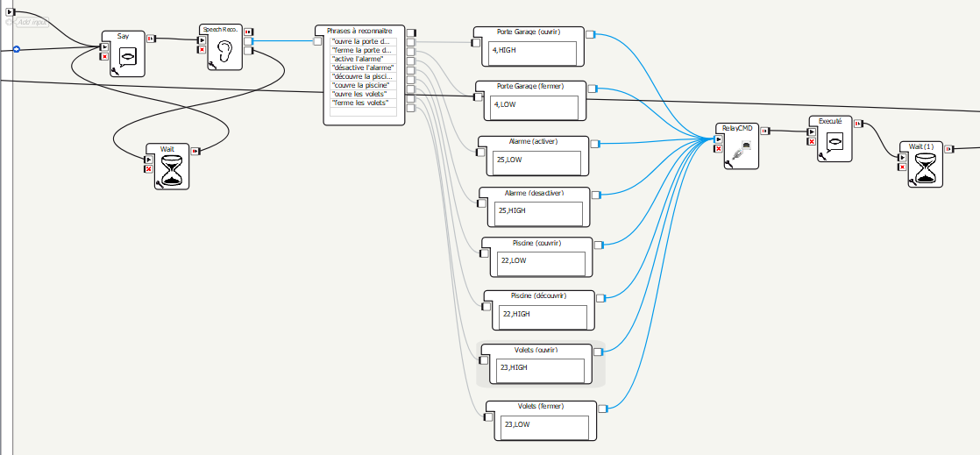Click the Say box speech bubble icon

(x=128, y=58)
